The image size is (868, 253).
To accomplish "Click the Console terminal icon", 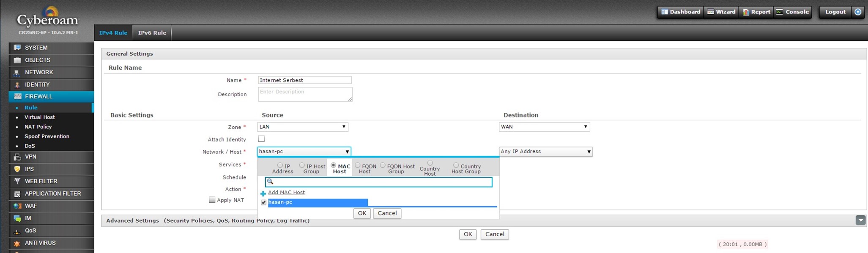I will (780, 12).
